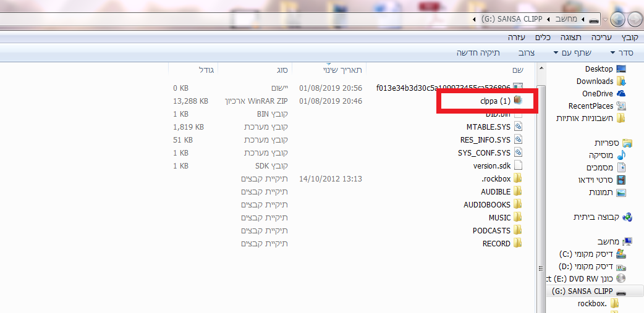The width and height of the screenshot is (644, 313).
Task: Click the יישום application type cell
Action: pos(279,88)
